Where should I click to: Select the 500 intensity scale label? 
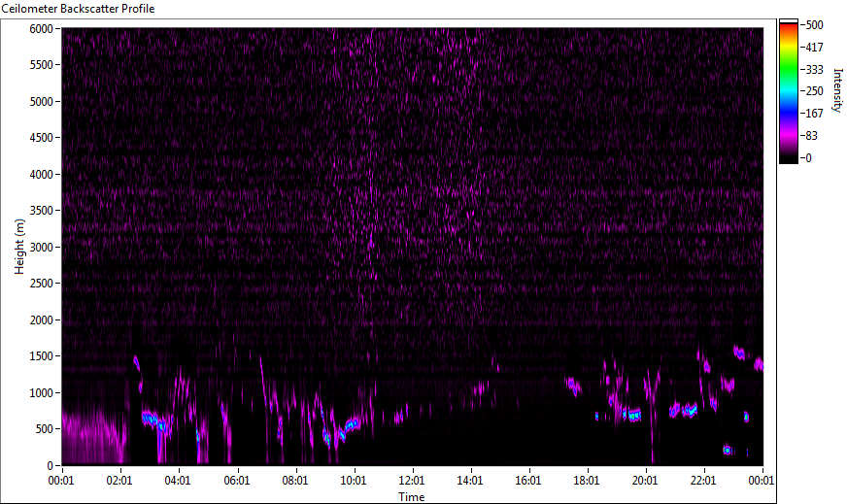pyautogui.click(x=814, y=25)
